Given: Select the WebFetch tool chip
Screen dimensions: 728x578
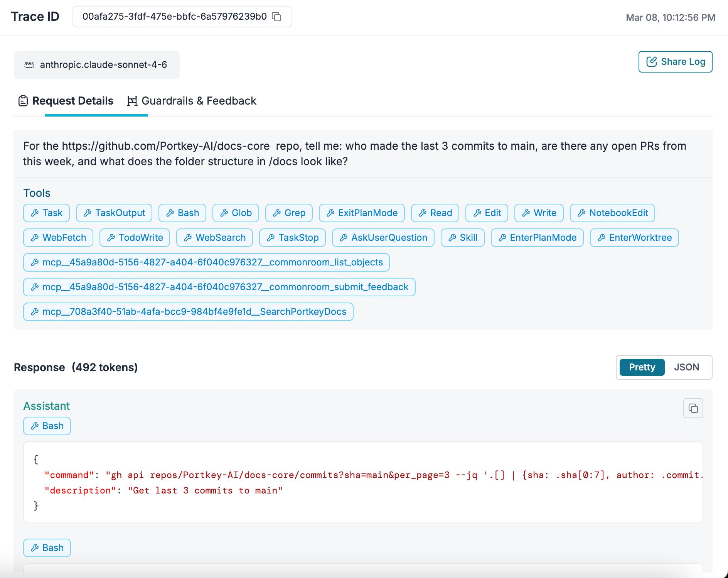Looking at the screenshot, I should click(x=58, y=238).
